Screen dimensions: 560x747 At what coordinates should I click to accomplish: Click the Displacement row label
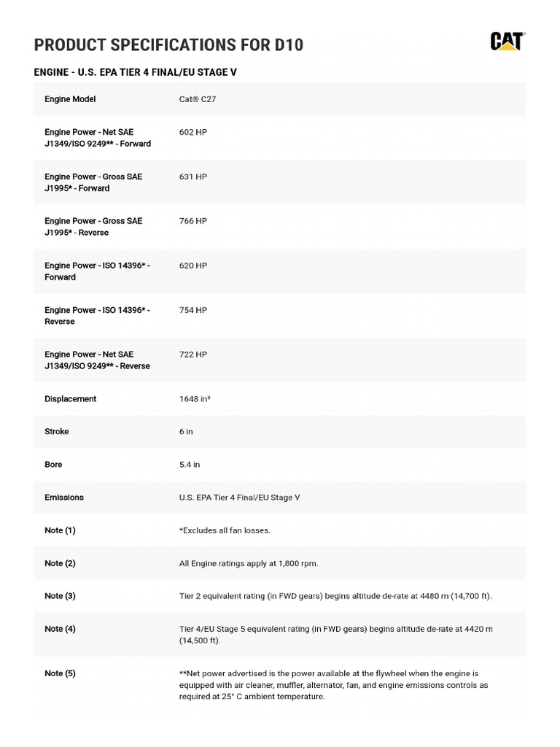(70, 399)
